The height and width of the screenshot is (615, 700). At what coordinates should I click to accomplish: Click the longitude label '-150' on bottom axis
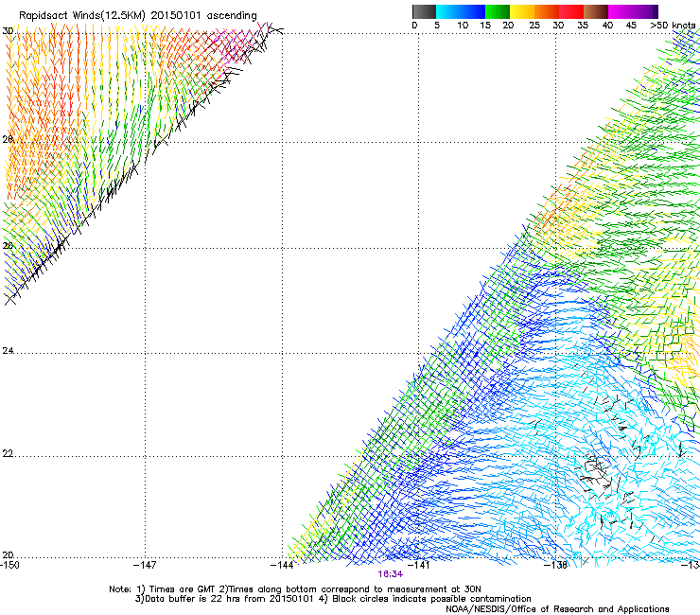pyautogui.click(x=9, y=565)
